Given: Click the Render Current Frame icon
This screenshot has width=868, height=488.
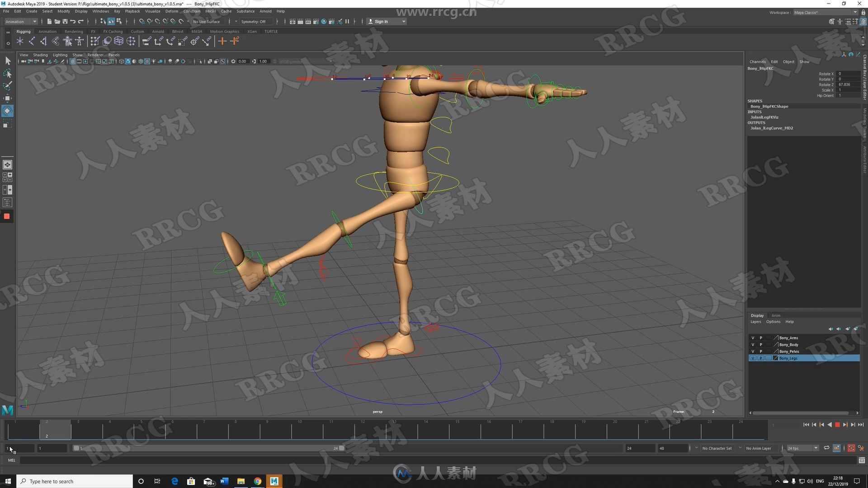Looking at the screenshot, I should (x=300, y=21).
